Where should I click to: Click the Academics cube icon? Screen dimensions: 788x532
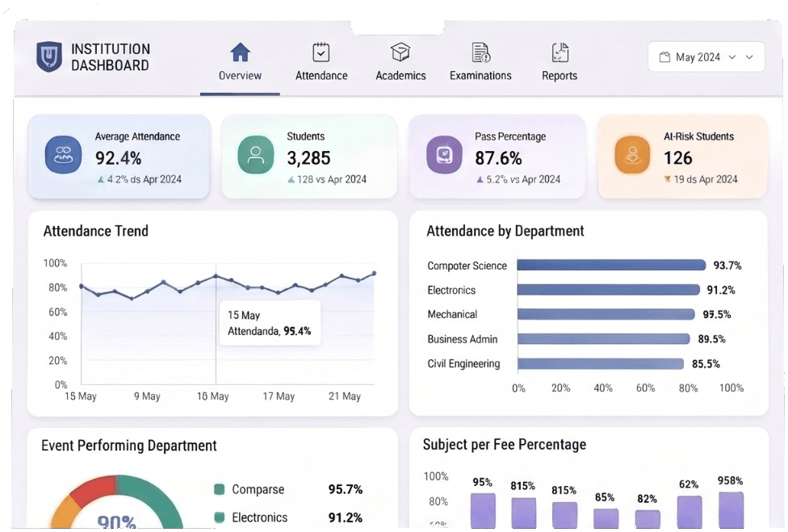(x=400, y=52)
